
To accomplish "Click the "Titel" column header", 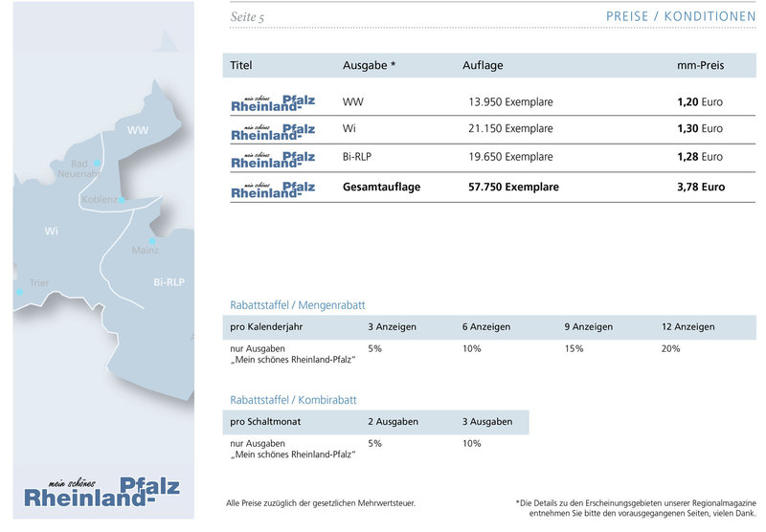I will [x=241, y=66].
